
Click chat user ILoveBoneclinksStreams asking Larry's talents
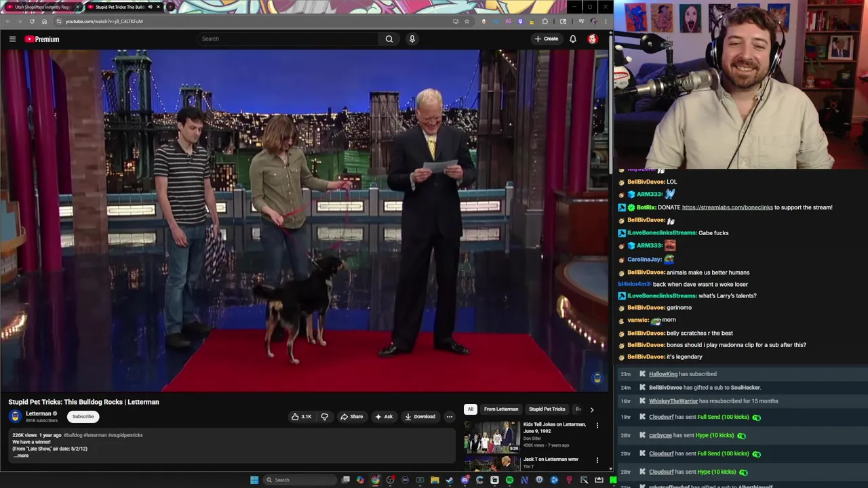(x=662, y=296)
